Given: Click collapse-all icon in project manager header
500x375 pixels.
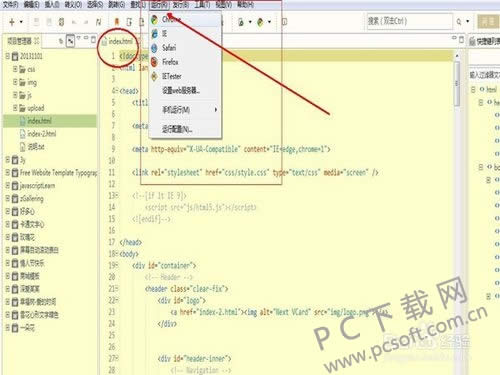Looking at the screenshot, I should coord(61,41).
